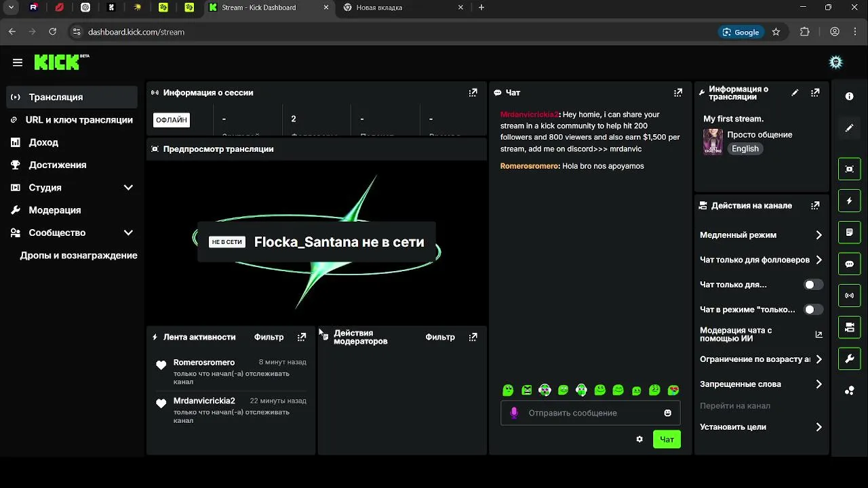Image resolution: width=868 pixels, height=488 pixels.
Task: Click Перейти на канал link
Action: [x=735, y=406]
